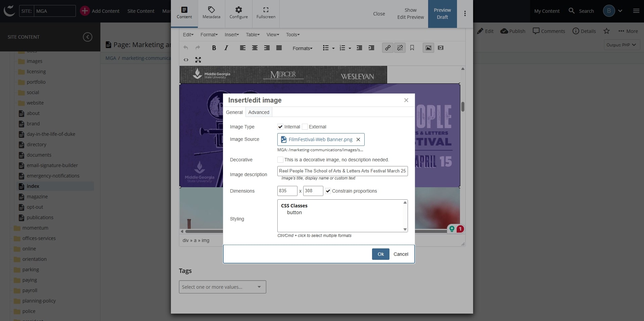Enable the External image type checkbox
The image size is (644, 321).
pyautogui.click(x=305, y=127)
